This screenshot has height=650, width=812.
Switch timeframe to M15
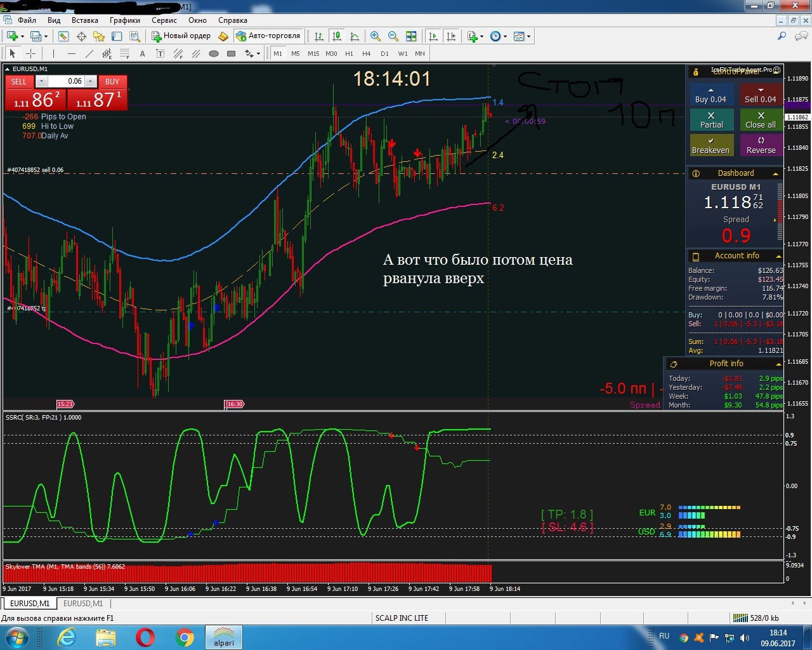click(x=313, y=54)
